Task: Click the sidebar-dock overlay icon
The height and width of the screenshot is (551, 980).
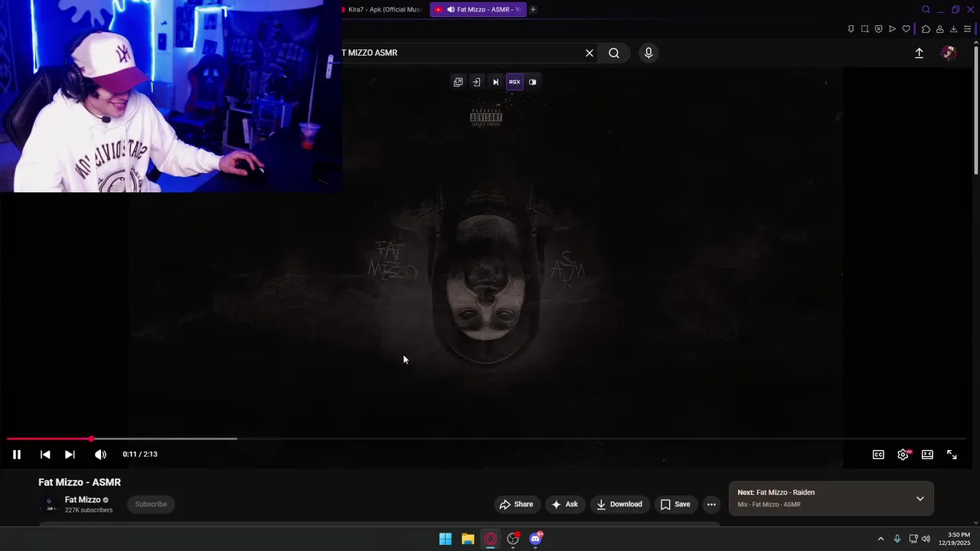Action: (476, 82)
